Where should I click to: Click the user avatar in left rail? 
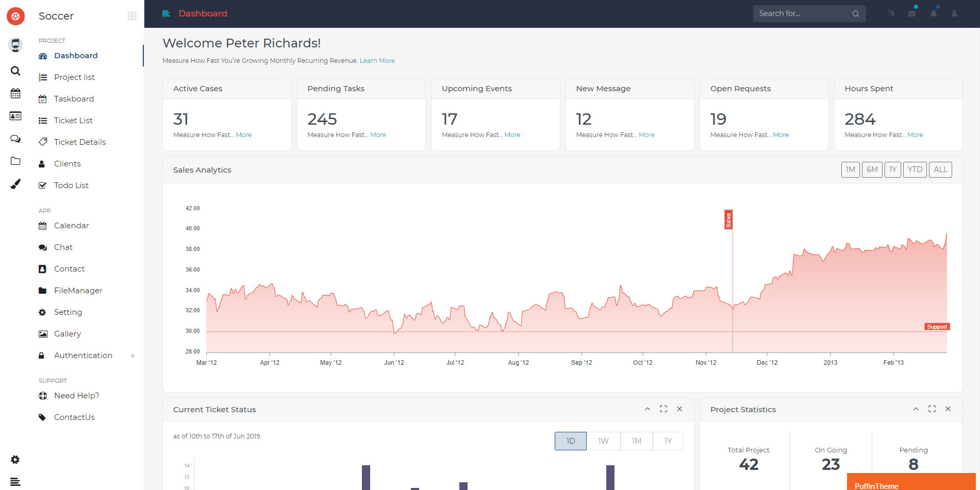point(15,45)
